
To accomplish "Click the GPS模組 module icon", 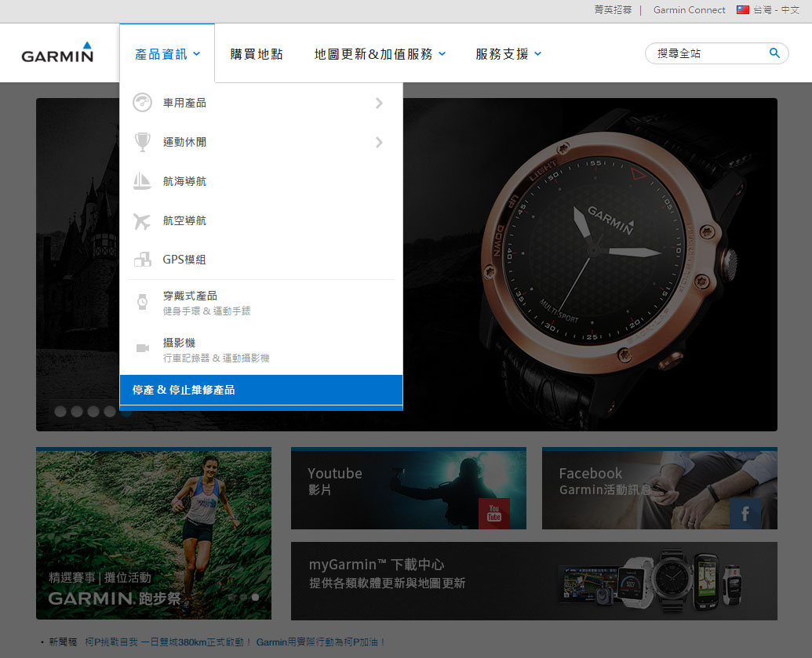I will [142, 260].
